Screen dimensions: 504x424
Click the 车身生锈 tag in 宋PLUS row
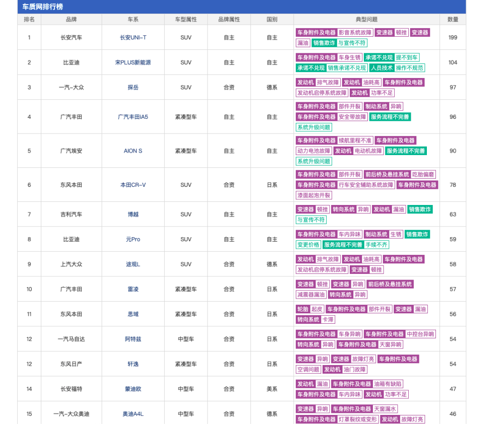click(350, 58)
